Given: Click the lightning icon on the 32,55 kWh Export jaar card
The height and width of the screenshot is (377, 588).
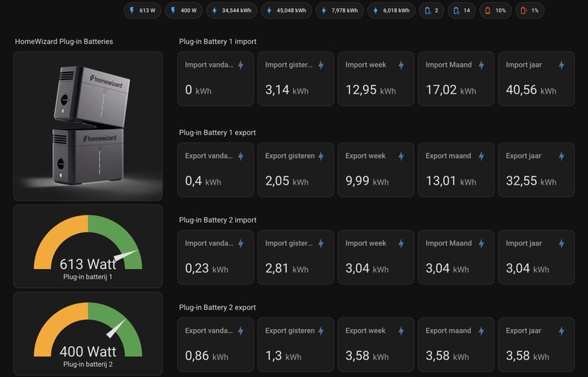Looking at the screenshot, I should [562, 157].
